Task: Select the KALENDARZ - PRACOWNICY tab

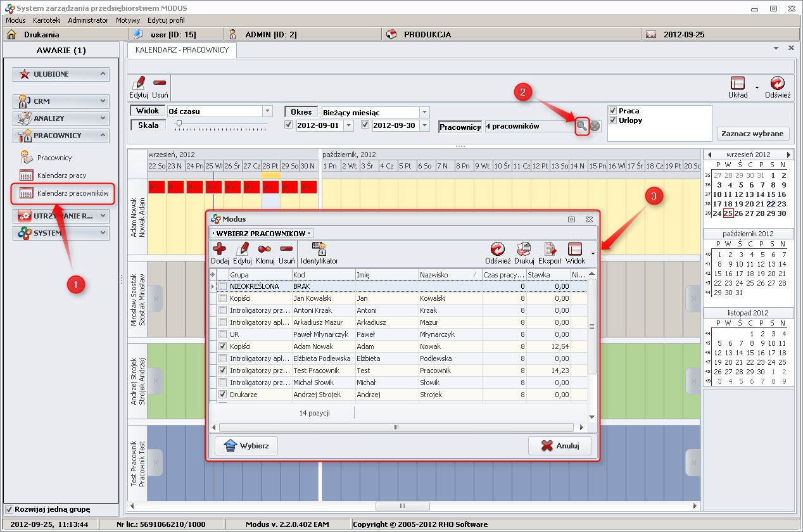Action: 182,49
